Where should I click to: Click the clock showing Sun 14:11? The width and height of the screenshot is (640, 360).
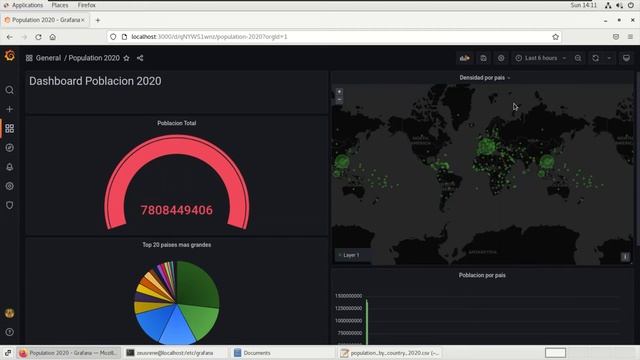584,5
